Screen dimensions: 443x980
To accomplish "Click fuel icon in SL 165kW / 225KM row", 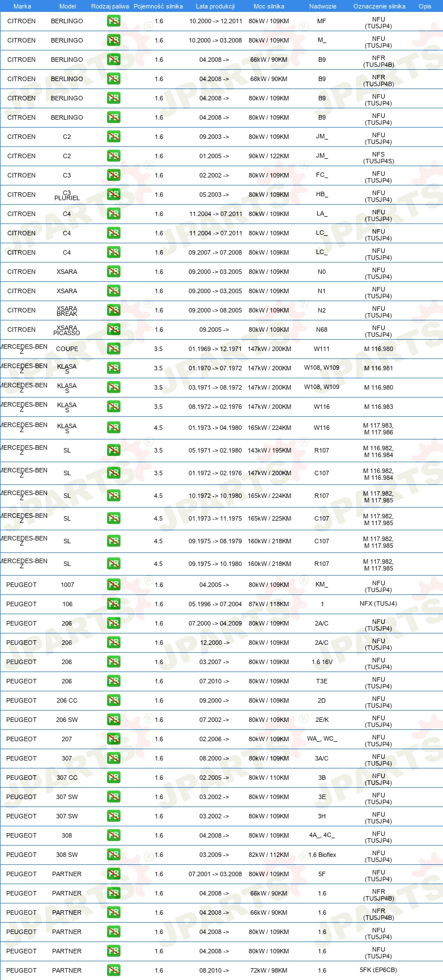I will [114, 518].
